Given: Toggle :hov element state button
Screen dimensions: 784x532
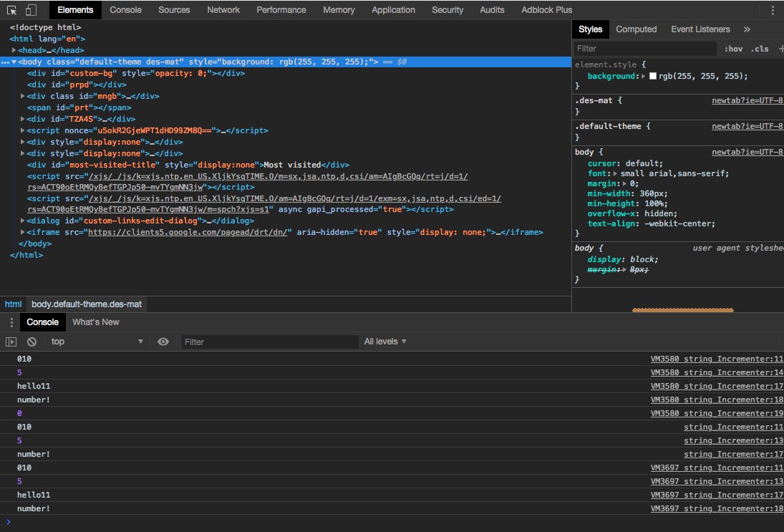Looking at the screenshot, I should (733, 49).
